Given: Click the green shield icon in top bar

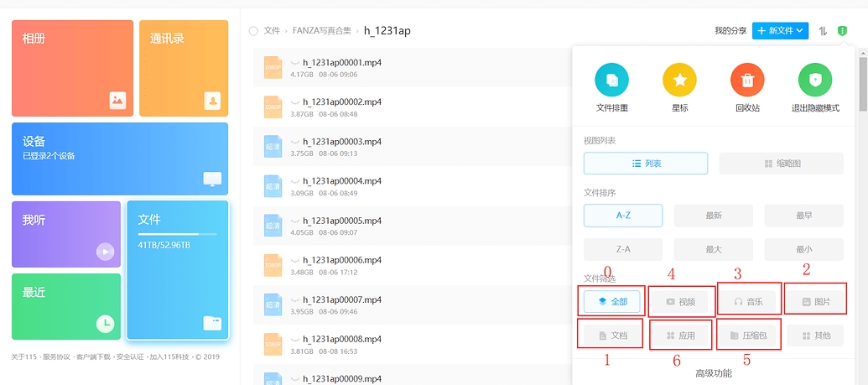Looking at the screenshot, I should click(842, 31).
